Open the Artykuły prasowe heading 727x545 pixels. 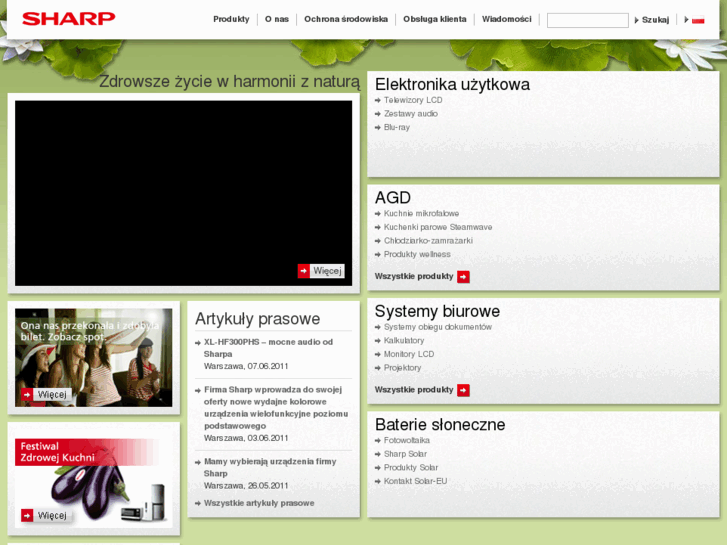(x=257, y=319)
